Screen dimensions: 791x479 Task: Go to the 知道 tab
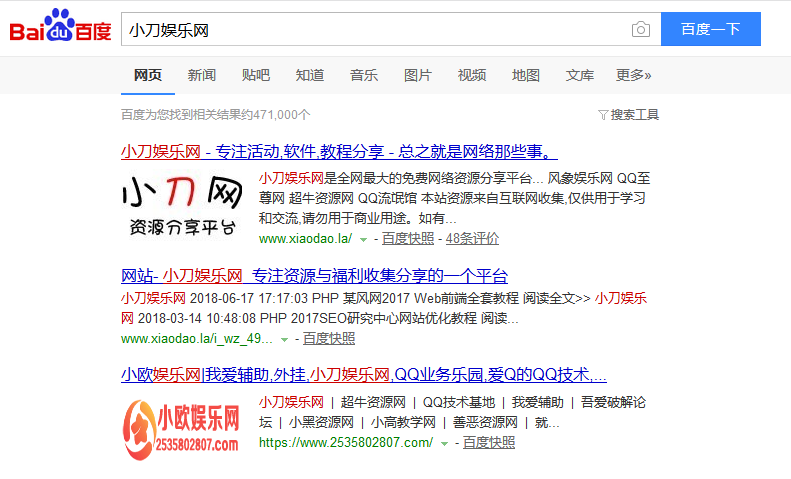(x=310, y=75)
